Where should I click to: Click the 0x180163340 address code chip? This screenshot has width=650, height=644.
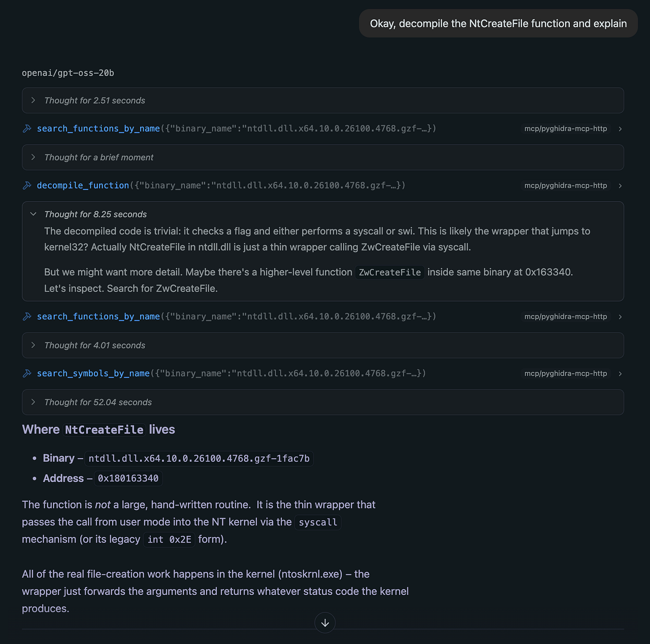(x=128, y=478)
